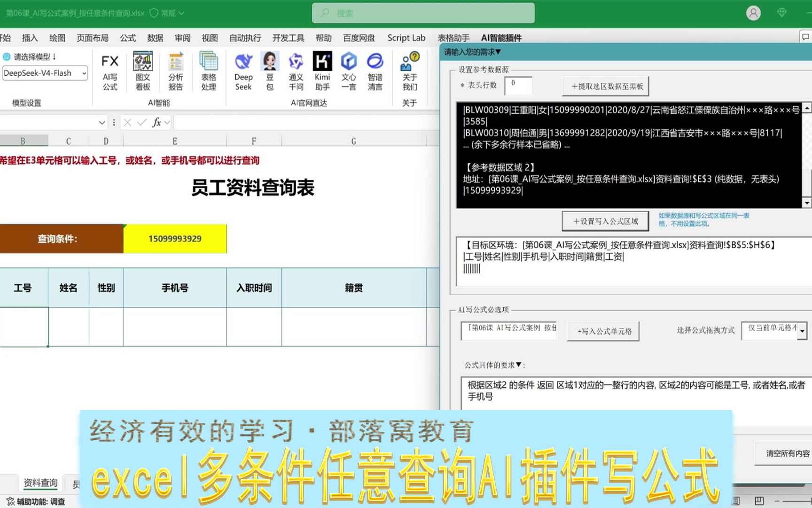This screenshot has height=508, width=812.
Task: Expand the fx function dropdown arrow
Action: [167, 123]
